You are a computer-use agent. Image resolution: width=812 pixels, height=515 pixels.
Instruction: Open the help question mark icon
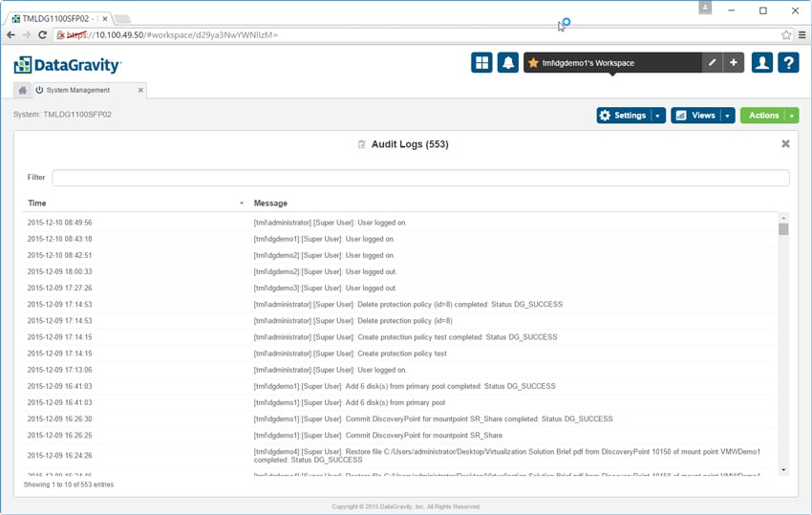coord(789,63)
